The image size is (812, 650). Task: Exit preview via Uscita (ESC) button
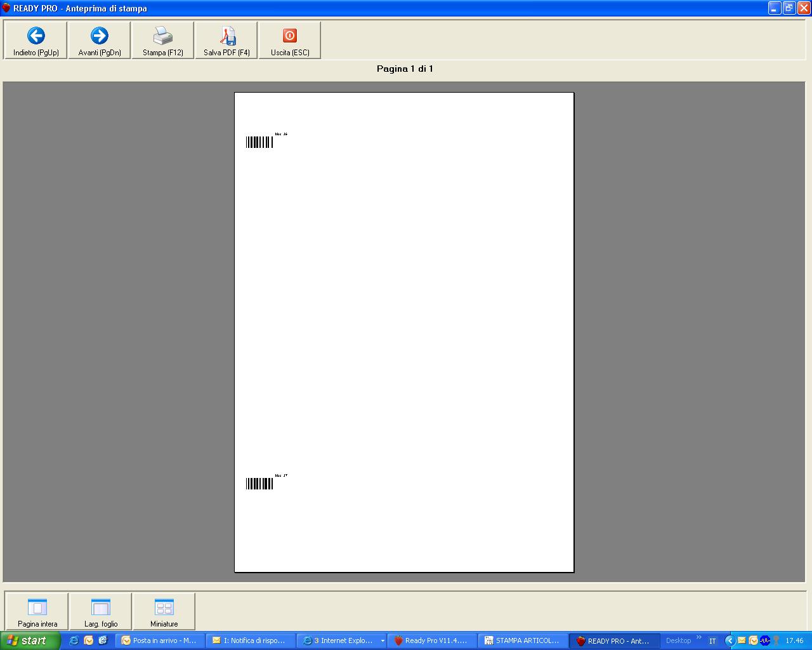click(290, 41)
